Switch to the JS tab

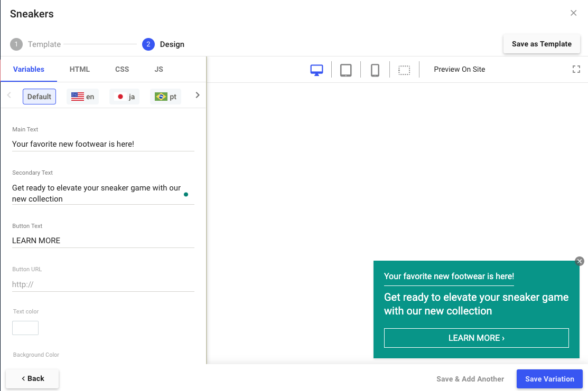coord(158,69)
